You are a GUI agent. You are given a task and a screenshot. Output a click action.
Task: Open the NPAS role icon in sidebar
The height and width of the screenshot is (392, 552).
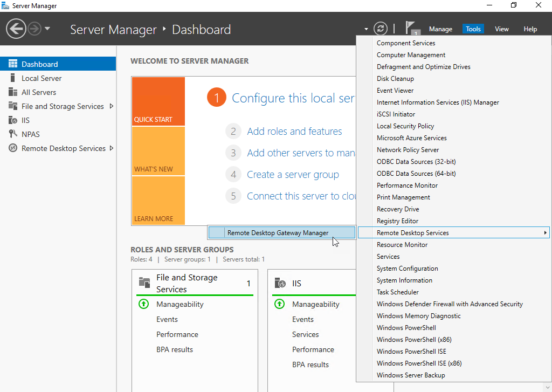(13, 134)
